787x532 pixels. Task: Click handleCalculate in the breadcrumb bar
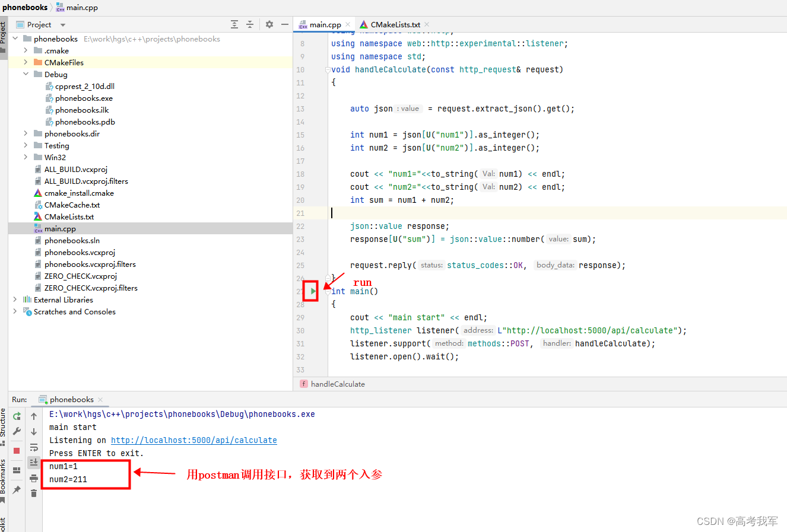(338, 384)
